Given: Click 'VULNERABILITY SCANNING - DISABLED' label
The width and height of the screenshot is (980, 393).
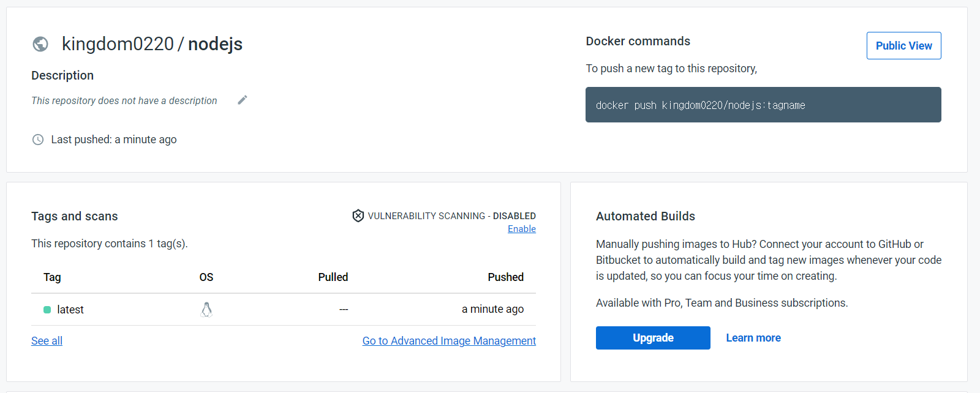Looking at the screenshot, I should coord(451,215).
